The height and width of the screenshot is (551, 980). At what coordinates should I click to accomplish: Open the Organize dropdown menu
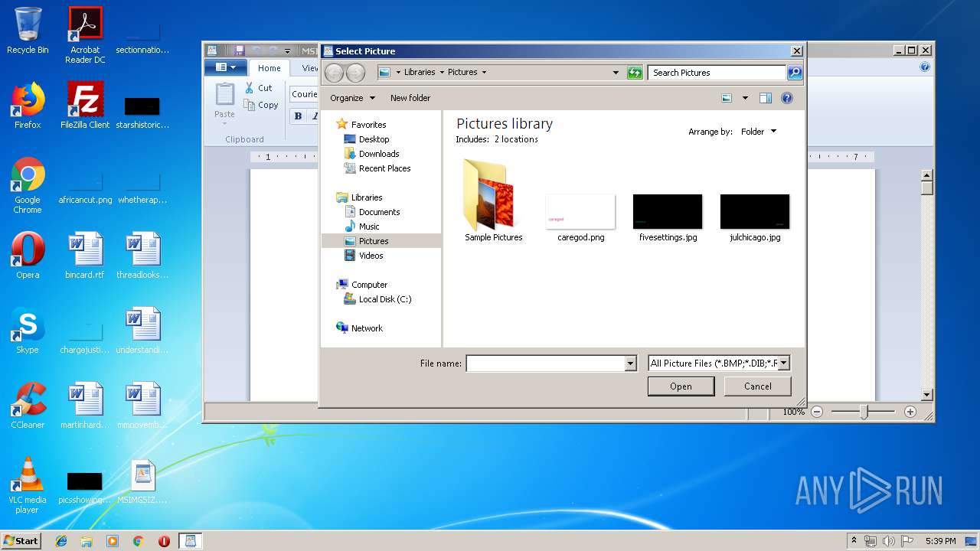click(x=352, y=98)
